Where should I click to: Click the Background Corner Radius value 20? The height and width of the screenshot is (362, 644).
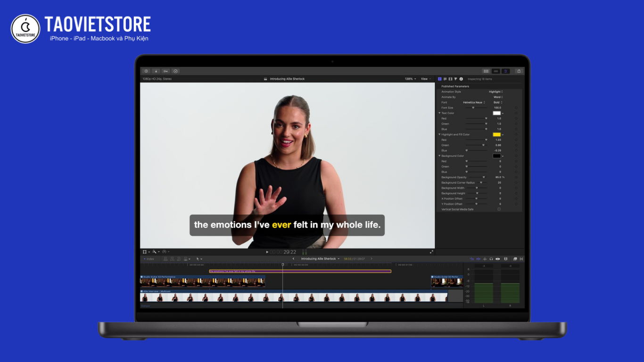pos(499,182)
